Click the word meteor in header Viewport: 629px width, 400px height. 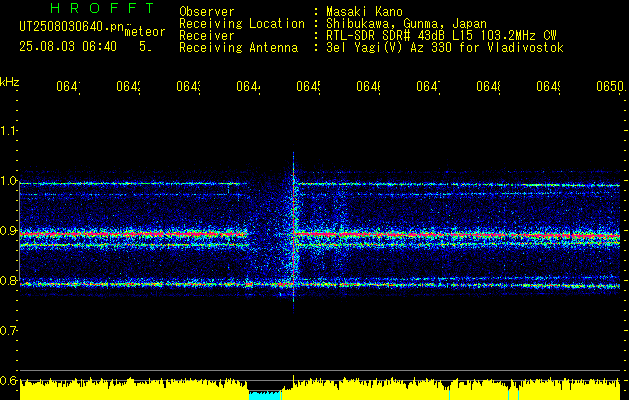[145, 32]
